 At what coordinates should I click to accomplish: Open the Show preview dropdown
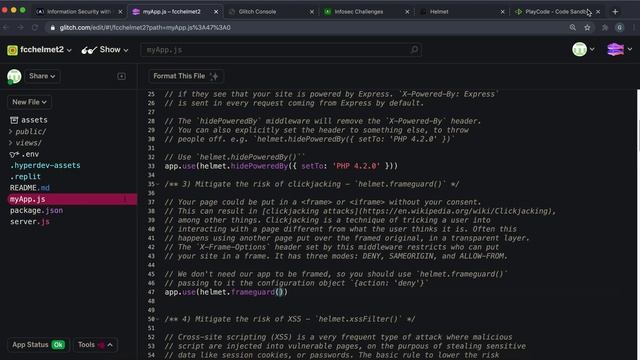pyautogui.click(x=105, y=50)
